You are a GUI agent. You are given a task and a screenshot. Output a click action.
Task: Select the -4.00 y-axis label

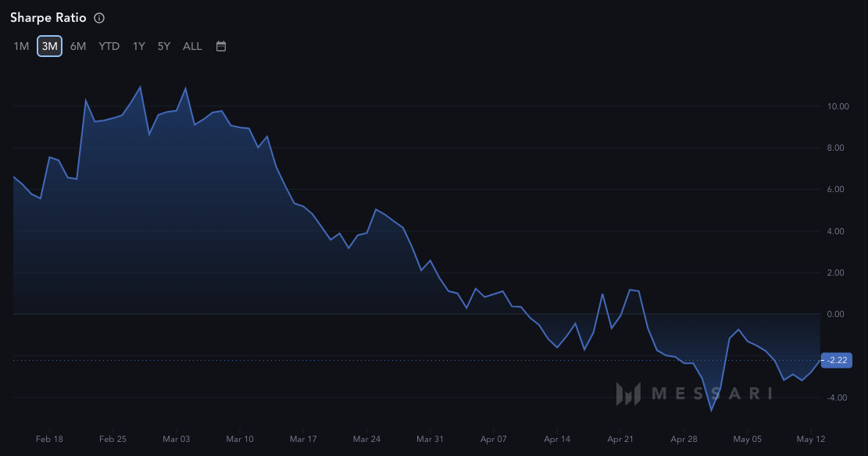pyautogui.click(x=838, y=397)
